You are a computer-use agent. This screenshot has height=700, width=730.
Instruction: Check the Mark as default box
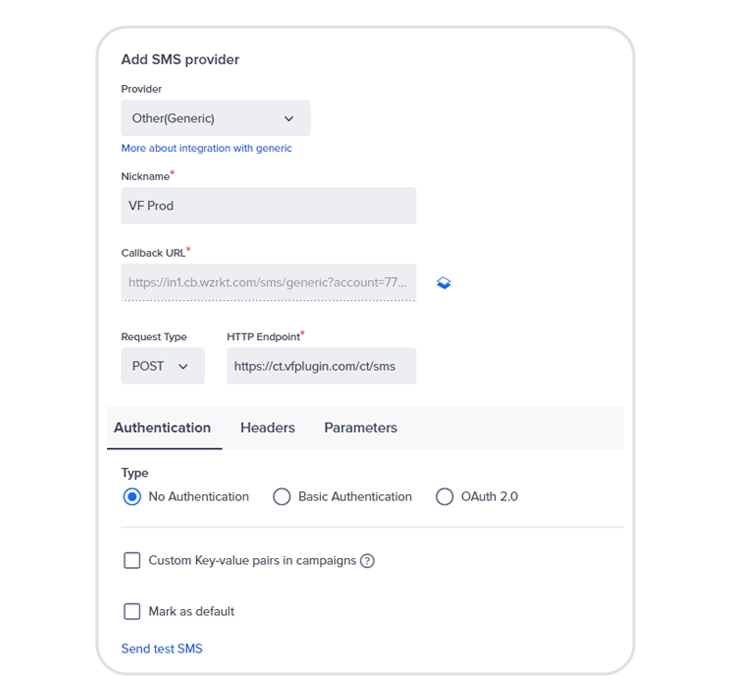tap(132, 611)
